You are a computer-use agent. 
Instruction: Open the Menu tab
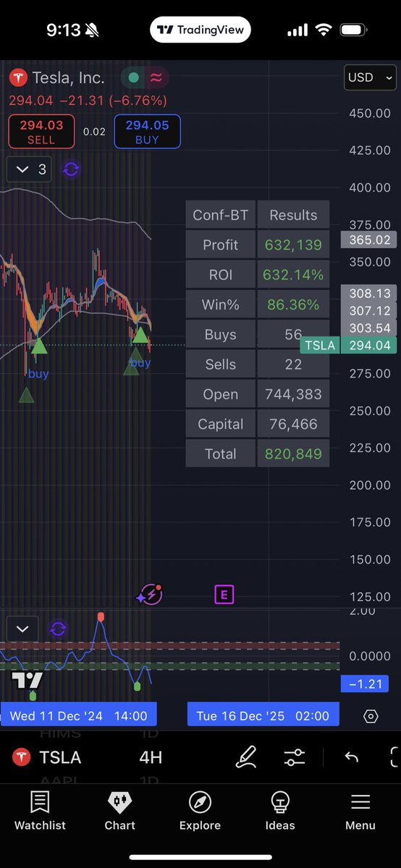coord(360,810)
